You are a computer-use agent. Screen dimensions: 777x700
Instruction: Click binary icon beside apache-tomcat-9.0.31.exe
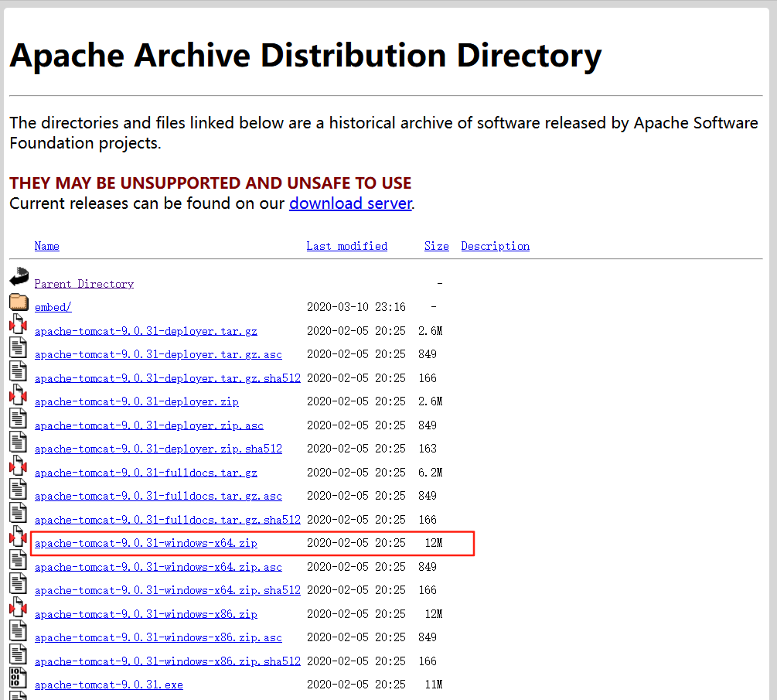(x=19, y=678)
